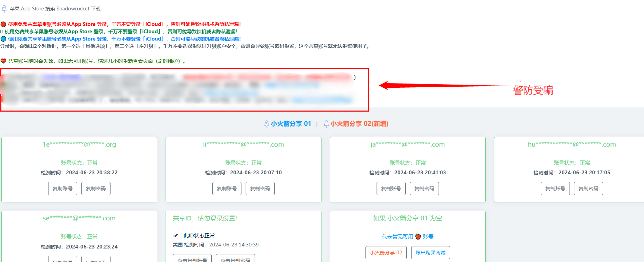The height and width of the screenshot is (262, 644).
Task: Click the check time 2024-06-23 20:41:03
Action: pos(420,173)
